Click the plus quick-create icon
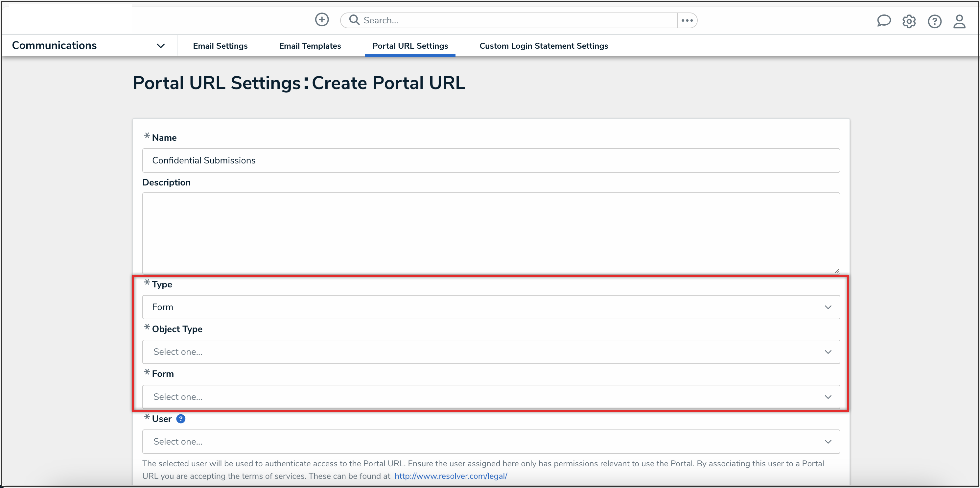Viewport: 980px width, 488px height. click(321, 20)
